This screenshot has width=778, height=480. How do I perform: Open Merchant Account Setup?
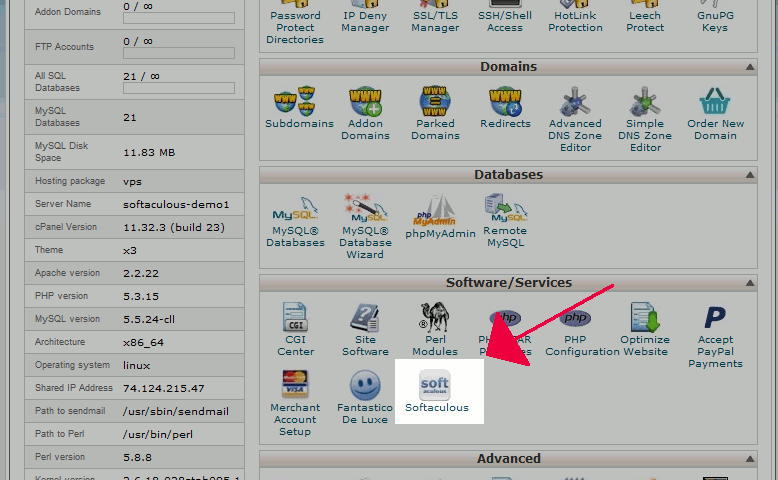pyautogui.click(x=295, y=403)
